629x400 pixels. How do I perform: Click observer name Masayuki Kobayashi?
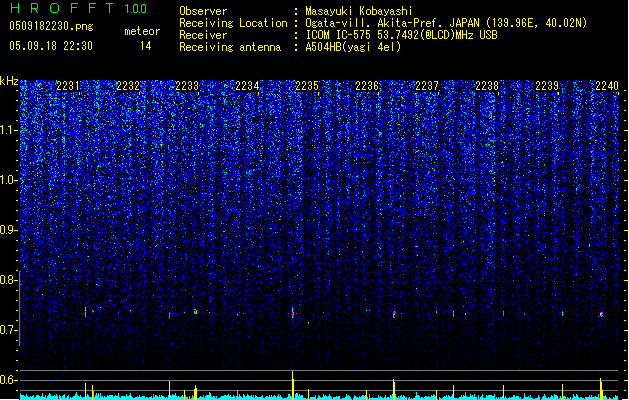click(x=359, y=11)
